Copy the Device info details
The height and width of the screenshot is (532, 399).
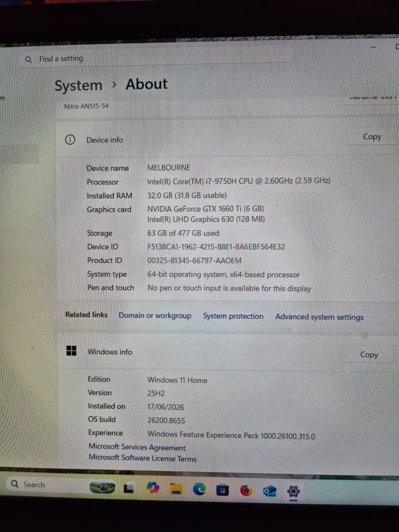372,137
